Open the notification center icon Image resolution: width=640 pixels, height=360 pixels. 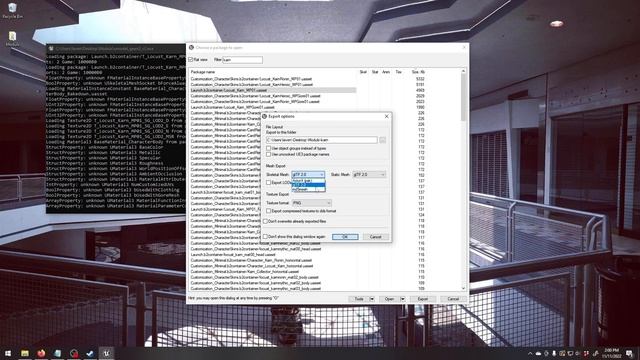click(630, 353)
